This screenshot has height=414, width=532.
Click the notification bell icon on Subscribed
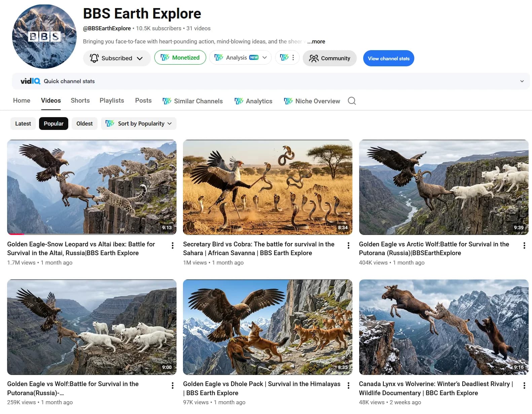[x=94, y=58]
